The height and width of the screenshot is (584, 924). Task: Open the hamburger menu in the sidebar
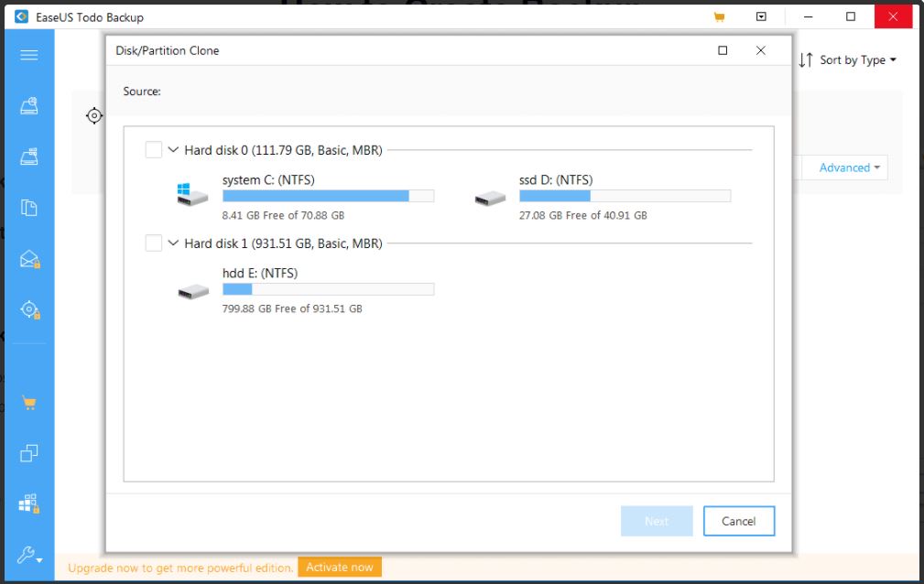pos(29,55)
